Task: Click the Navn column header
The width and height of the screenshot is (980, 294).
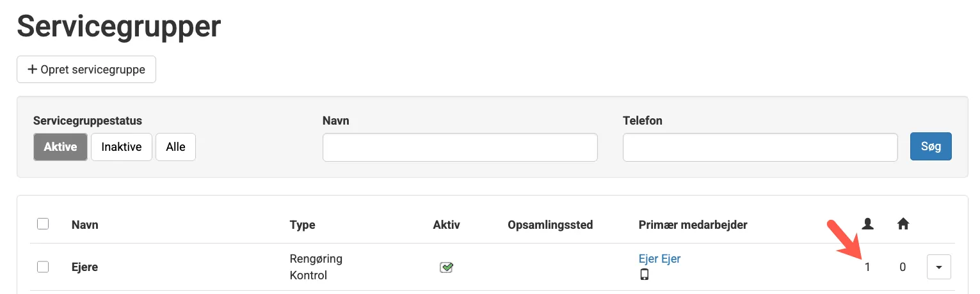Action: click(x=85, y=224)
